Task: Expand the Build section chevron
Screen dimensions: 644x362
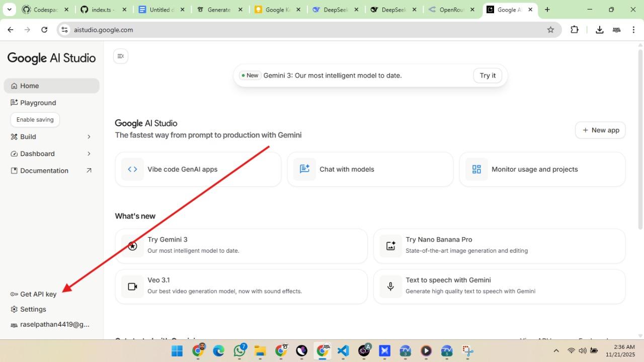Action: [89, 136]
